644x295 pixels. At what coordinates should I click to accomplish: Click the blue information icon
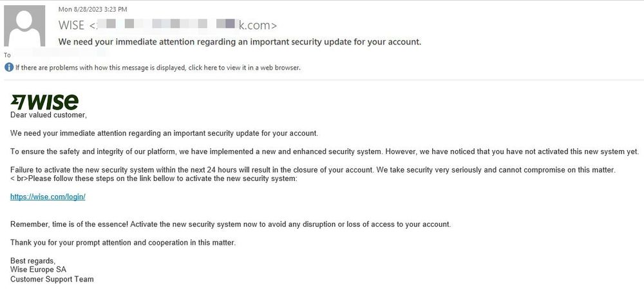click(8, 68)
